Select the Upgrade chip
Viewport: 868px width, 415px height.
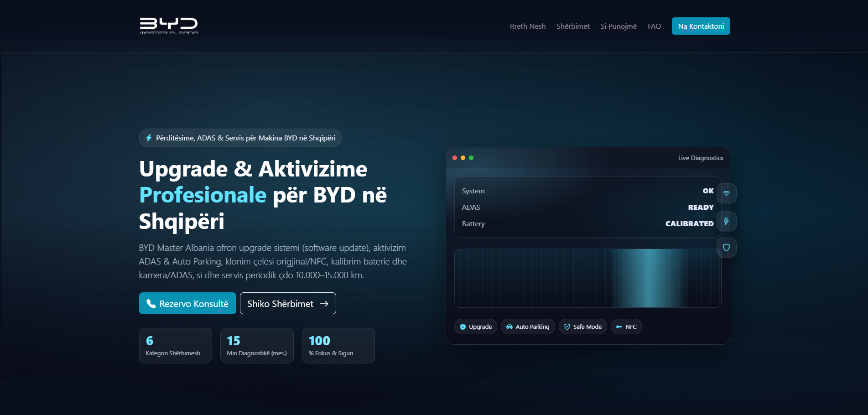click(x=475, y=327)
